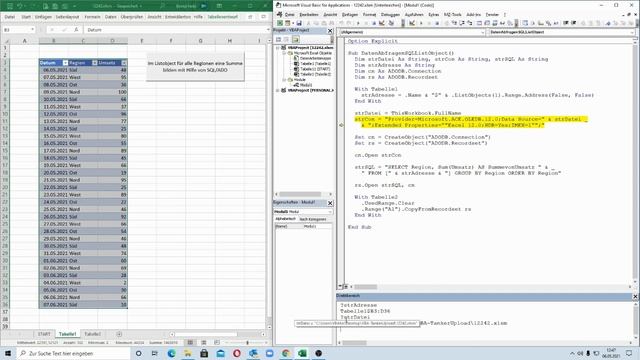Open the Region column filter dropdown

point(95,63)
